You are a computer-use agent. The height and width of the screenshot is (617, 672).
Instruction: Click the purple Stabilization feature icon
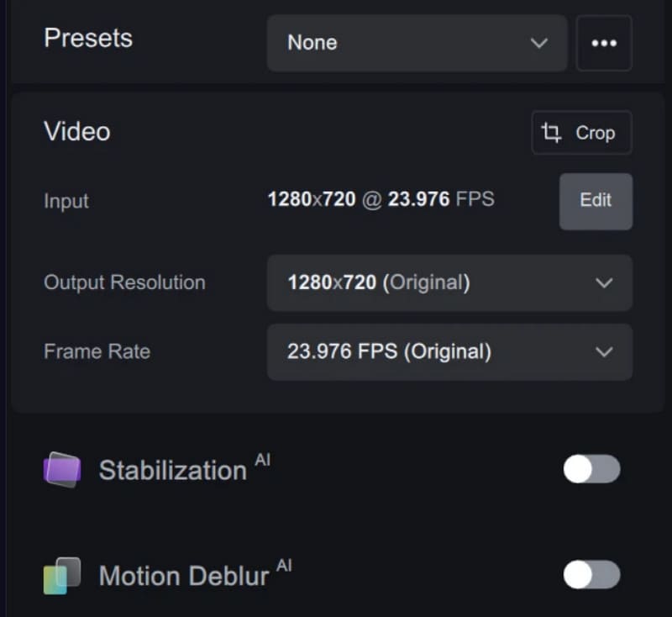coord(62,470)
